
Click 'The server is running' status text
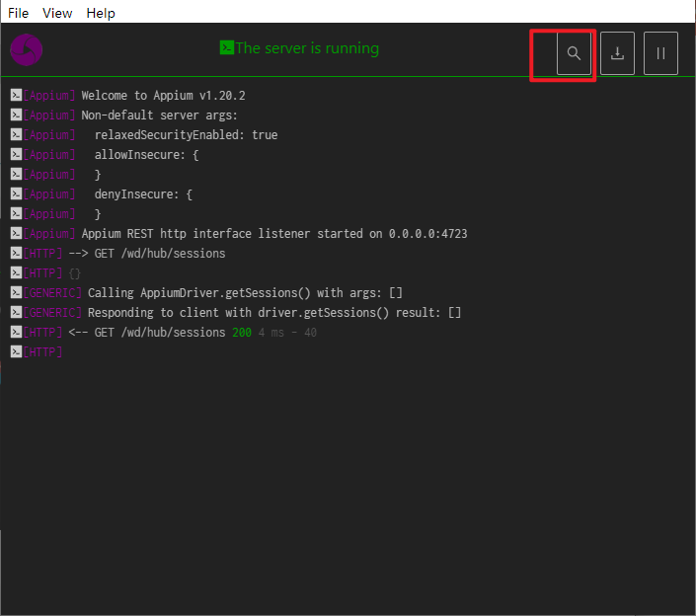(x=307, y=48)
